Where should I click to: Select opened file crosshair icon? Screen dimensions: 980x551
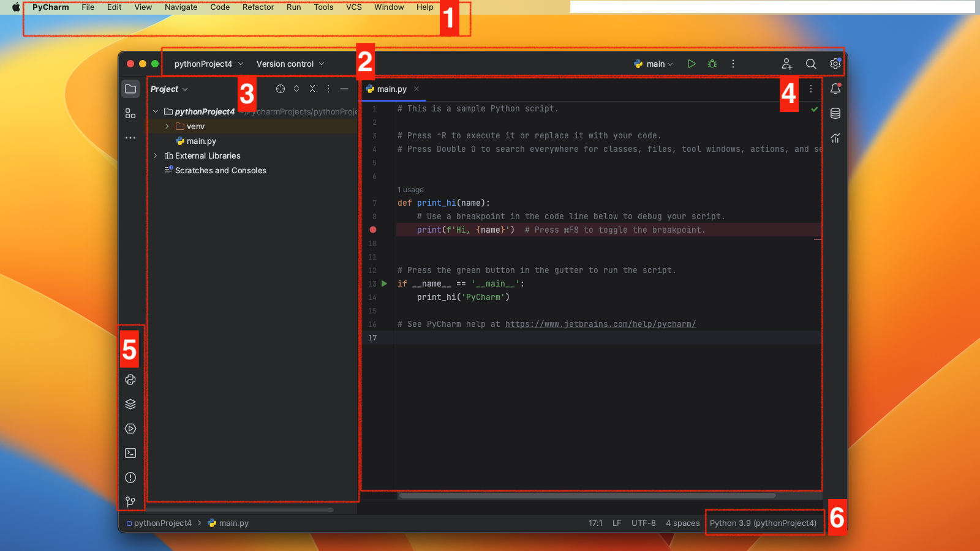coord(281,89)
